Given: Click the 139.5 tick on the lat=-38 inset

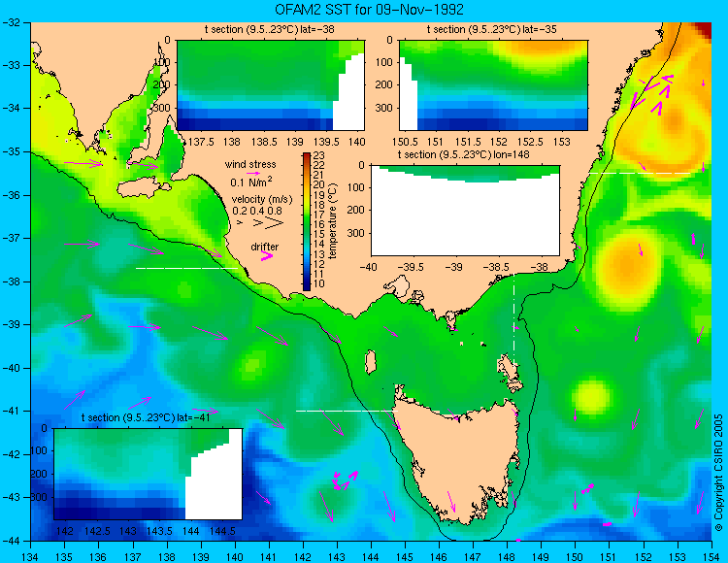Looking at the screenshot, I should [x=327, y=142].
